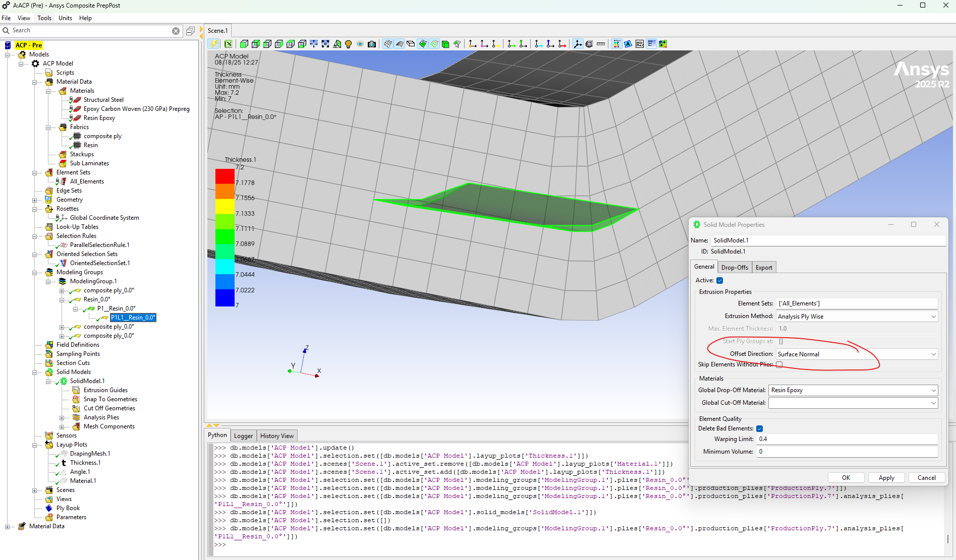Image resolution: width=956 pixels, height=560 pixels.
Task: Click the camera snapshot icon
Action: (372, 44)
